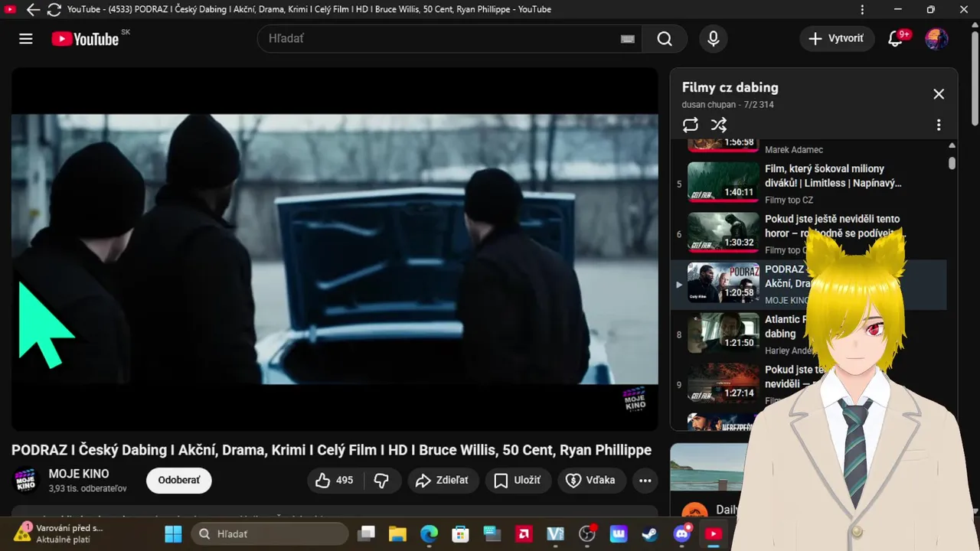Go back with the browser back arrow
980x551 pixels.
pos(33,10)
